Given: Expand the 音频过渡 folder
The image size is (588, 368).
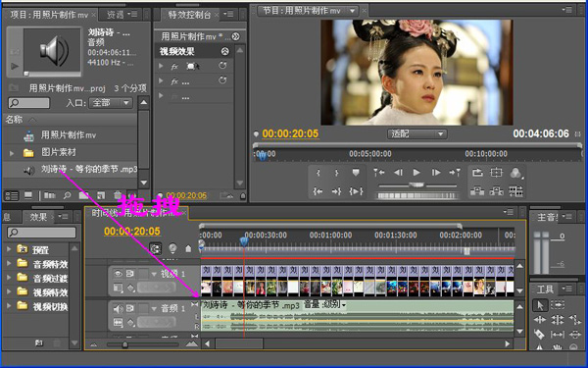Looking at the screenshot, I should (x=9, y=278).
